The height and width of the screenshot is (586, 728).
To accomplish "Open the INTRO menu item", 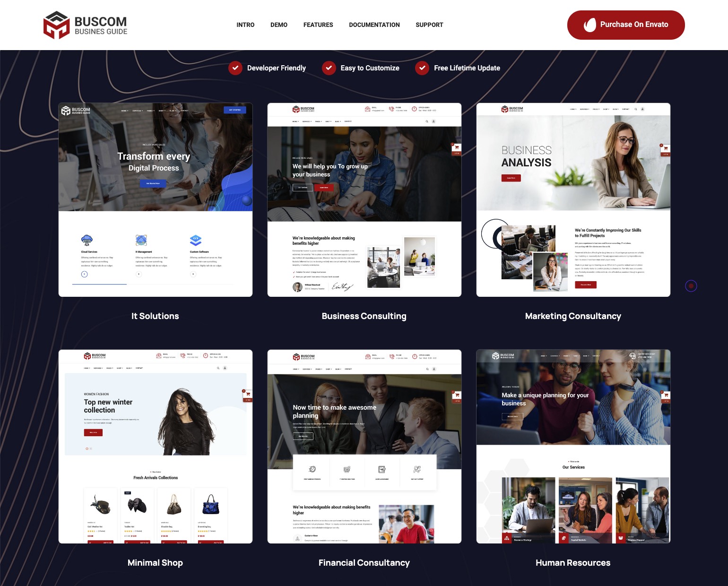I will 245,25.
